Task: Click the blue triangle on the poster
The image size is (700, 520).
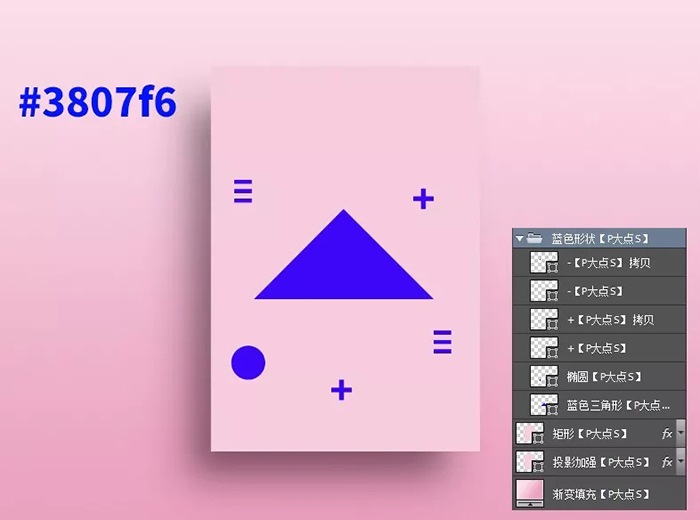Action: [343, 263]
